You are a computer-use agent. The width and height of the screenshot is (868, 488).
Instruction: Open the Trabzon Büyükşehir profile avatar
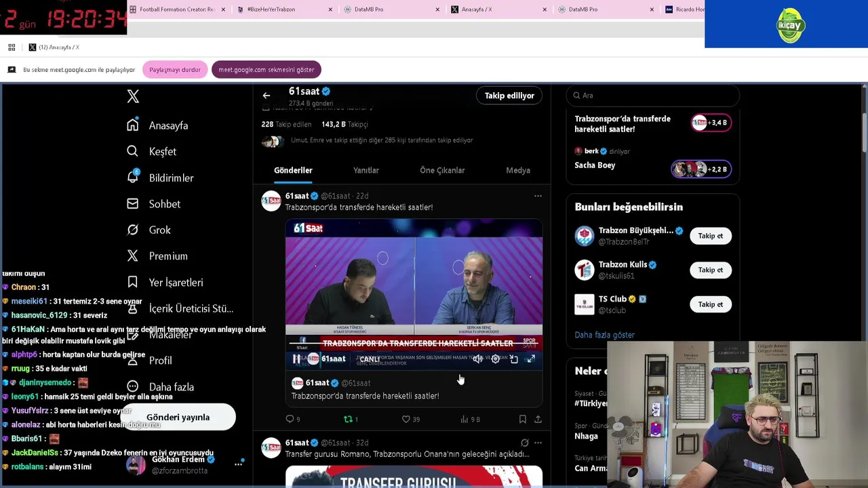(x=584, y=236)
